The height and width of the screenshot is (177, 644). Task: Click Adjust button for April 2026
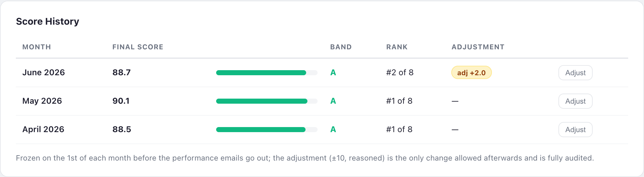pyautogui.click(x=575, y=130)
